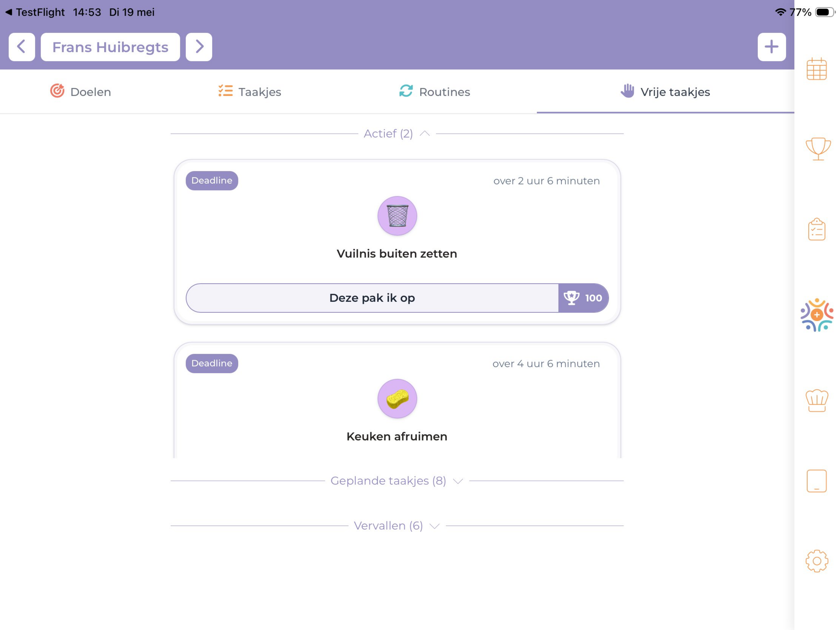Expand the Geplande taakjes (8) section
This screenshot has width=840, height=630.
click(x=396, y=481)
